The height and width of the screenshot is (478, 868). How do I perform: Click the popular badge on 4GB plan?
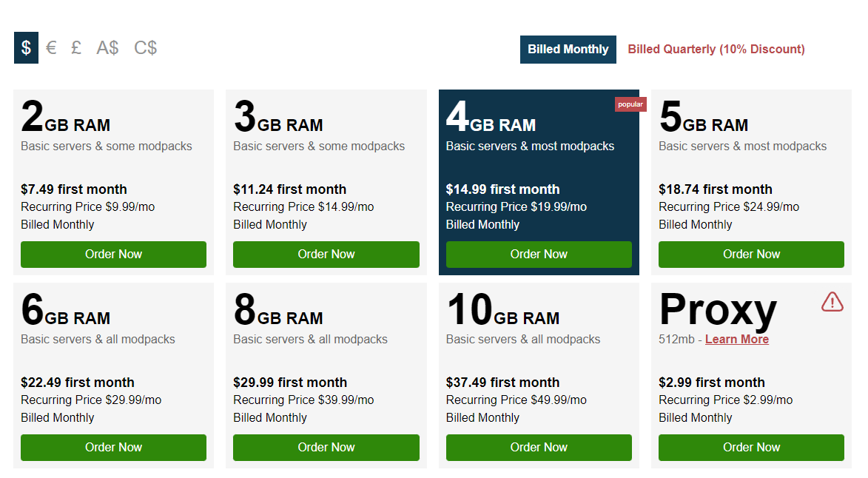click(x=630, y=104)
